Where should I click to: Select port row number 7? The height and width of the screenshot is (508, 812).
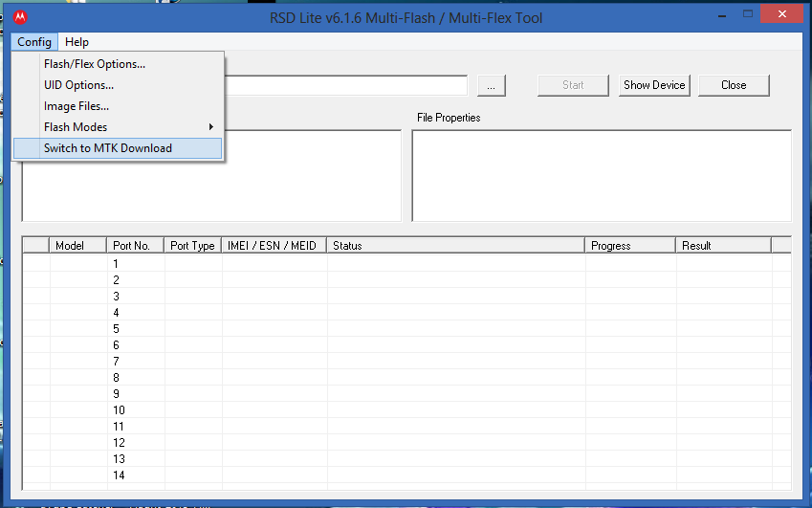pyautogui.click(x=406, y=362)
